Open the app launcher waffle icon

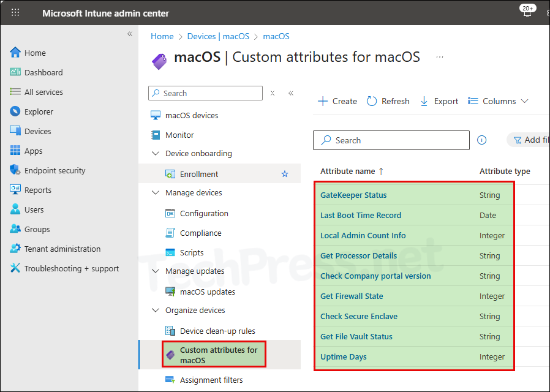15,13
